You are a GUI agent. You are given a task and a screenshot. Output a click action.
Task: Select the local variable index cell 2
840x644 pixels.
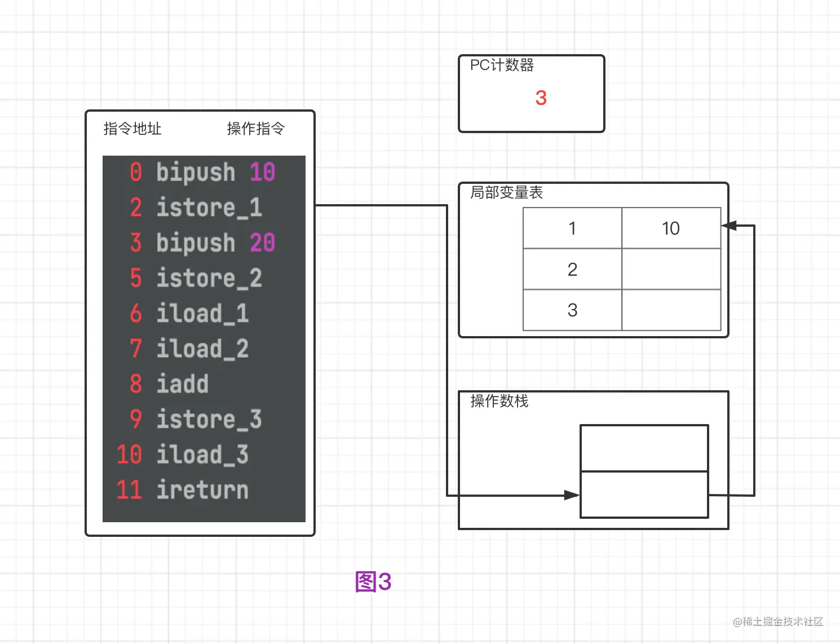pyautogui.click(x=572, y=269)
